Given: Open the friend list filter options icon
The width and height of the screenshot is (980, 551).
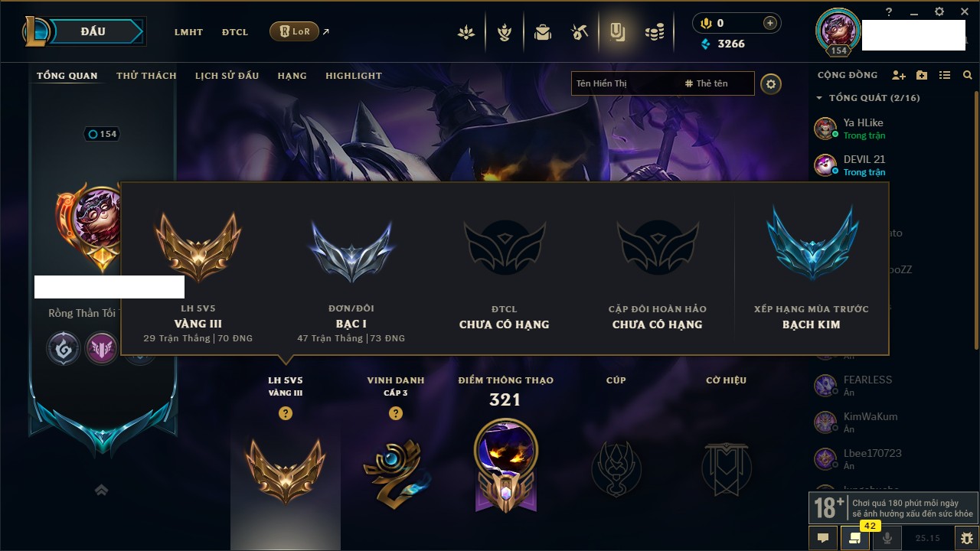Looking at the screenshot, I should point(945,76).
